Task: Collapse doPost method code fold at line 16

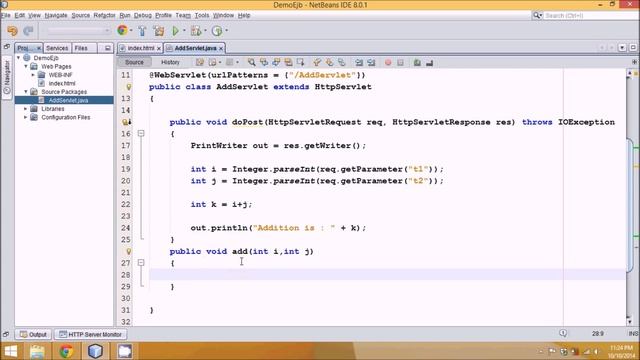Action: point(141,133)
